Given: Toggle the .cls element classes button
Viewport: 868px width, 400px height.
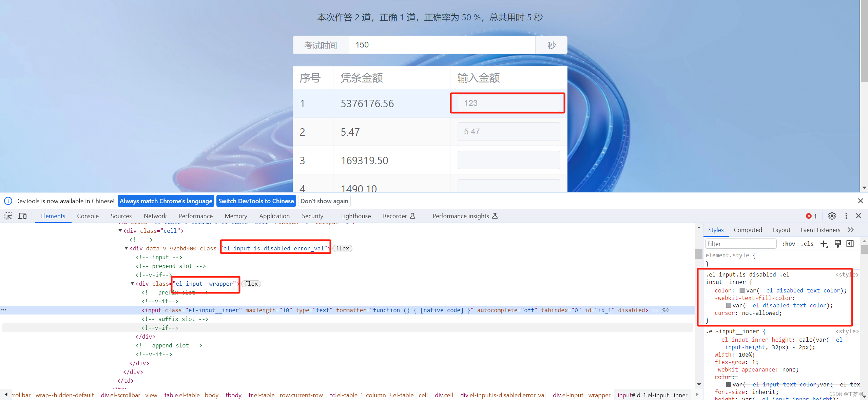Looking at the screenshot, I should (807, 244).
